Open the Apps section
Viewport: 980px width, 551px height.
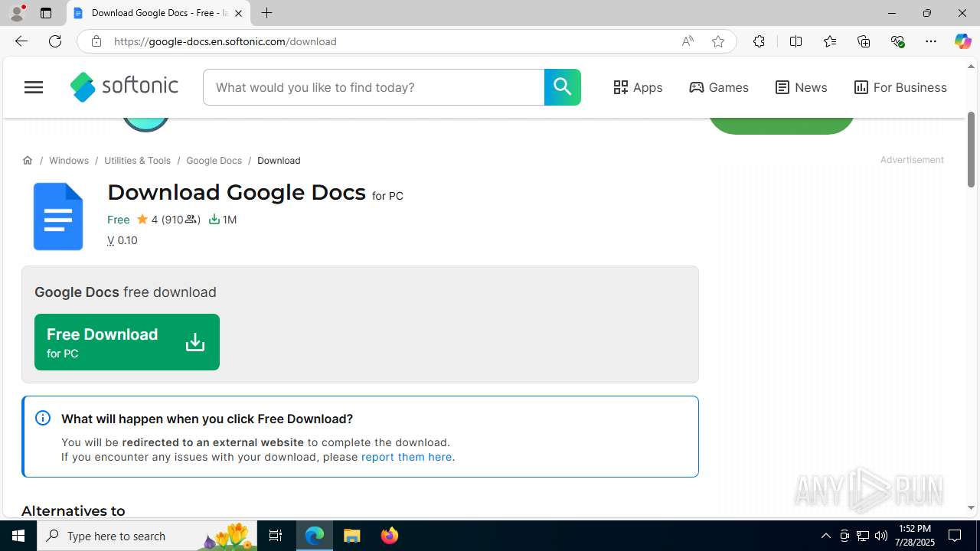[638, 87]
